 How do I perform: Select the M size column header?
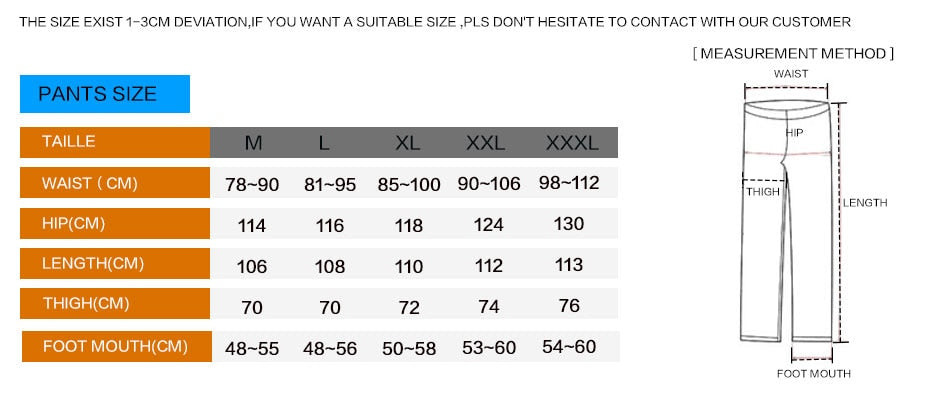(x=253, y=143)
